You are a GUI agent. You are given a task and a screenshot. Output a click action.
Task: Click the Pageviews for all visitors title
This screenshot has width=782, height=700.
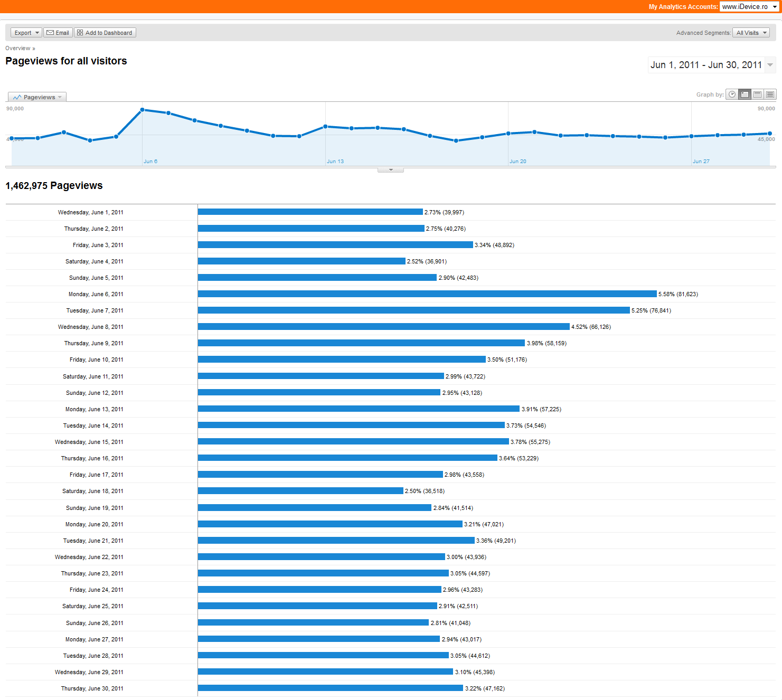[66, 61]
